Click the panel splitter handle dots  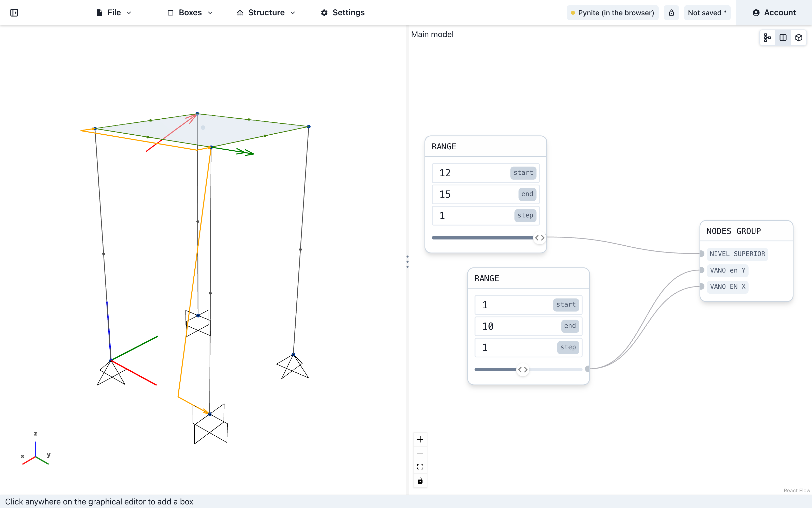[x=407, y=261]
